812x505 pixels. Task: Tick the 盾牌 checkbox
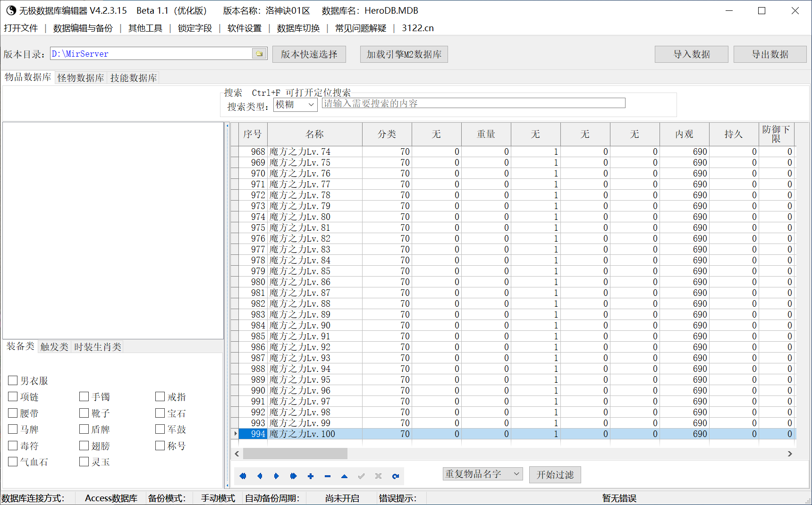84,429
